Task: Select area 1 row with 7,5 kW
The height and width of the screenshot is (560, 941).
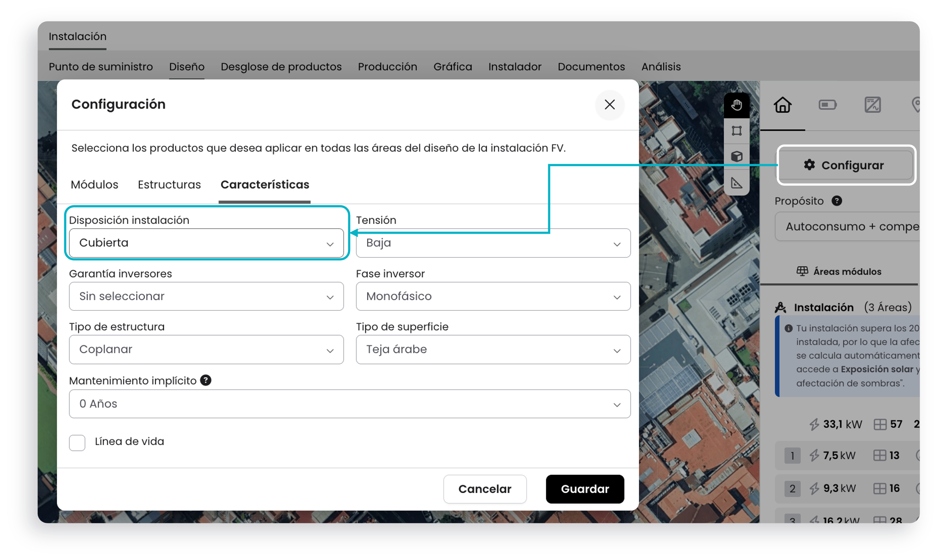Action: [847, 455]
